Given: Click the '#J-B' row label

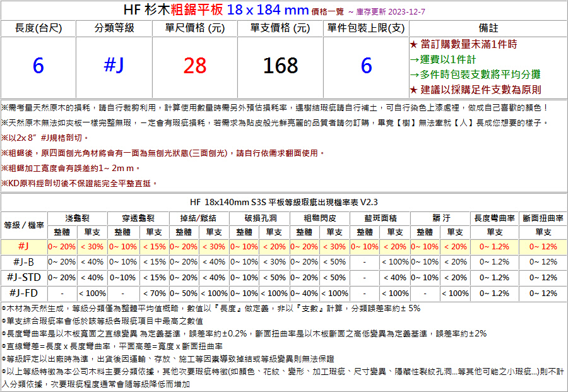Looking at the screenshot, I should pyautogui.click(x=24, y=262).
